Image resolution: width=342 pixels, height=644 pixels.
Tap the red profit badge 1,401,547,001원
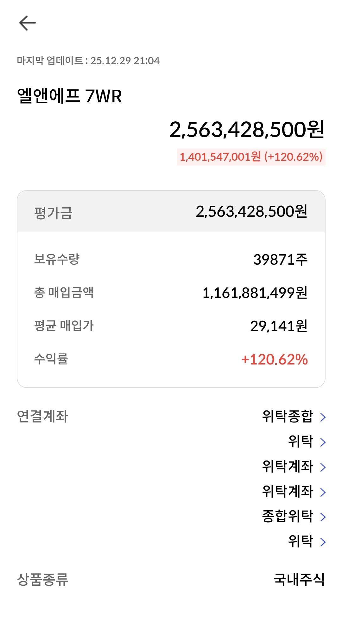[x=251, y=157]
